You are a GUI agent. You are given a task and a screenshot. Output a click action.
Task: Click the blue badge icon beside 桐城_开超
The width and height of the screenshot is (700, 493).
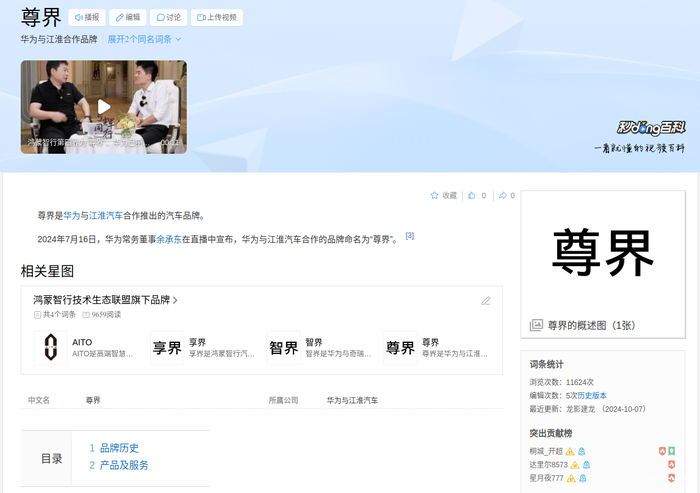[x=582, y=451]
